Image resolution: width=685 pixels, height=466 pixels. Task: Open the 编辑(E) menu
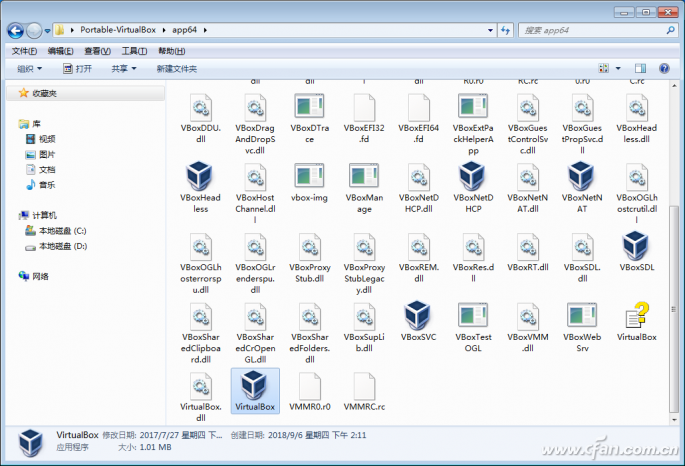(x=60, y=51)
